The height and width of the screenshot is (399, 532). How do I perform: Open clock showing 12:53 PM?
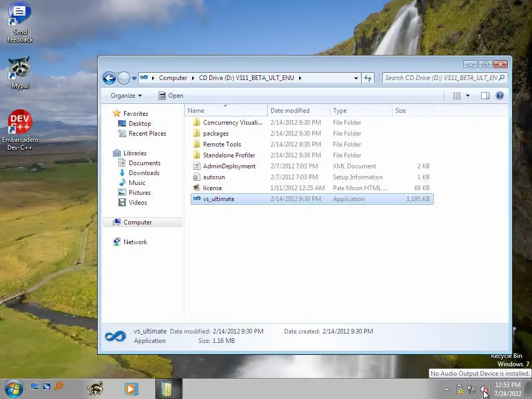(508, 389)
